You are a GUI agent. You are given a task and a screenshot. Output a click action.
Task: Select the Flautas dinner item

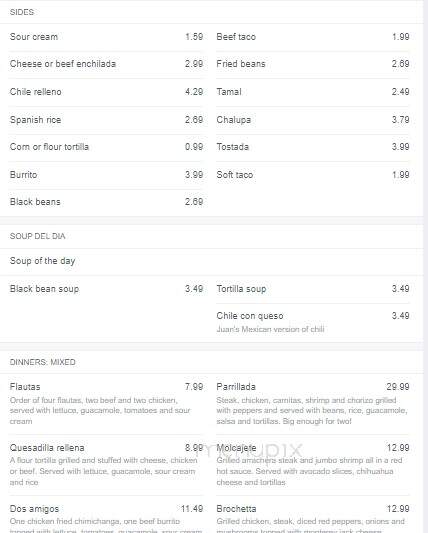(106, 405)
